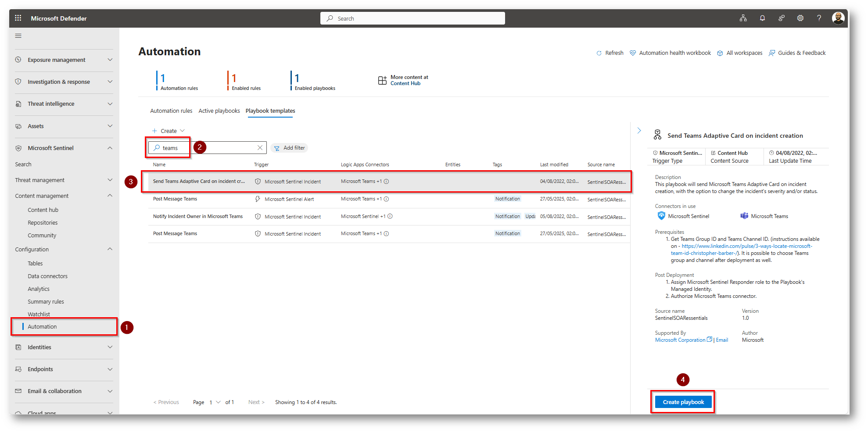Image resolution: width=868 pixels, height=433 pixels.
Task: Click info icon beside Microsoft Sentinel +1
Action: (390, 216)
